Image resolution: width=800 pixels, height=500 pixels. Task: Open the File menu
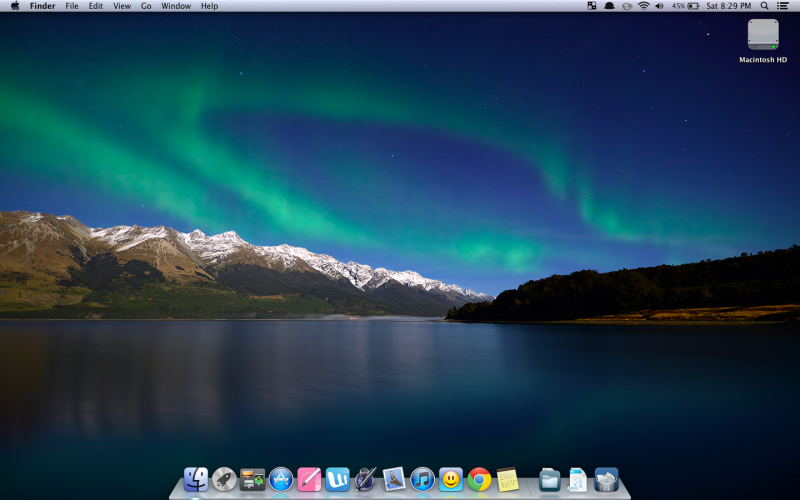tap(72, 6)
